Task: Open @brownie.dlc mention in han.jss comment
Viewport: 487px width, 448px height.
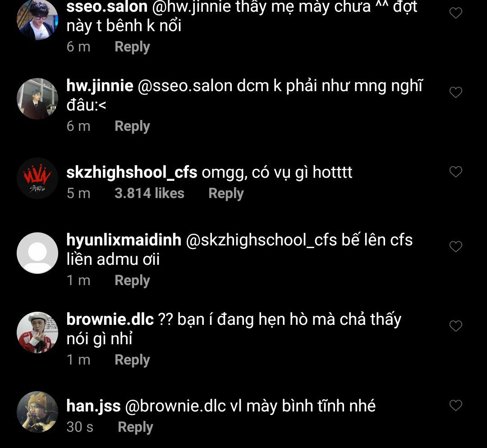Action: pyautogui.click(x=175, y=406)
